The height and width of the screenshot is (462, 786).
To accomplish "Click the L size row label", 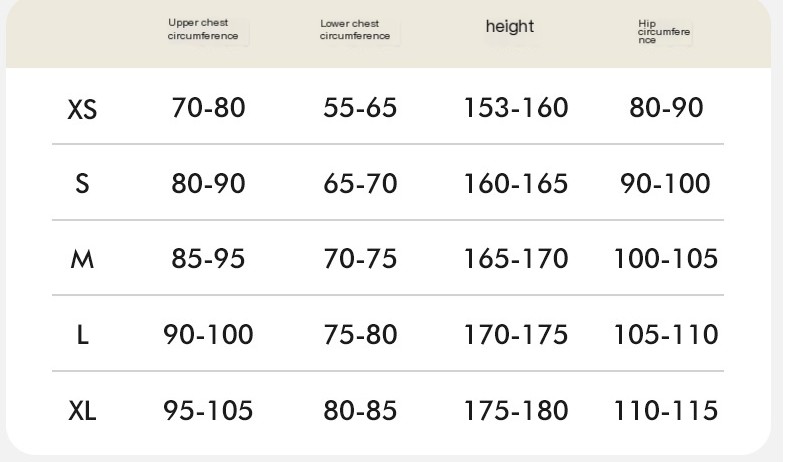I will click(82, 336).
